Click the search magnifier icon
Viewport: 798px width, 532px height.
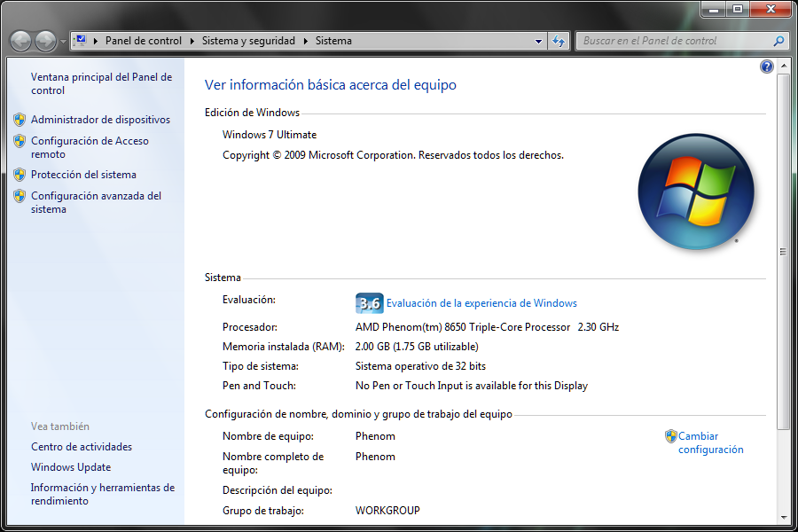(x=778, y=41)
